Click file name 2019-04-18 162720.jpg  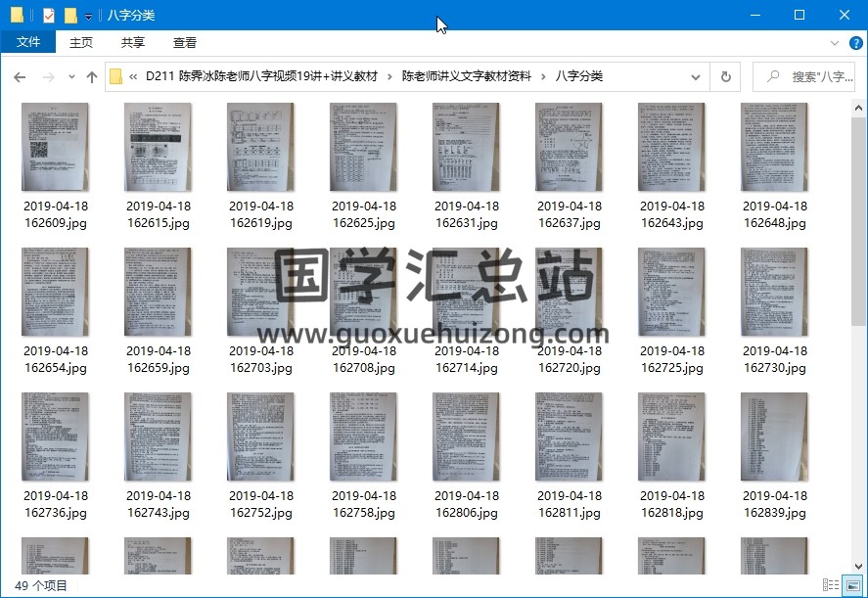click(x=570, y=359)
